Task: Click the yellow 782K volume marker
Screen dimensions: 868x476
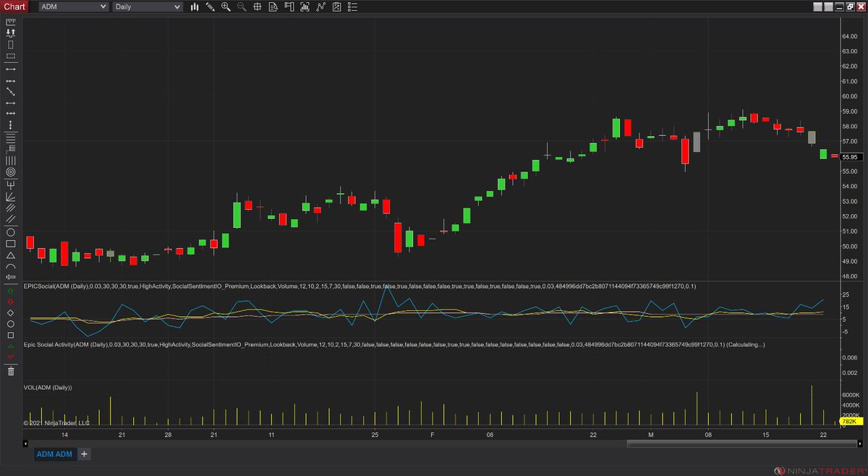Action: (x=850, y=422)
